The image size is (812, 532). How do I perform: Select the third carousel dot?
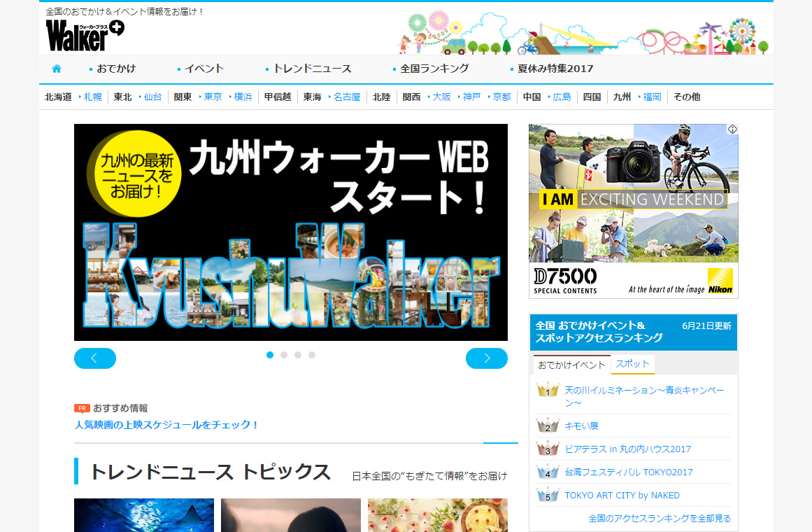298,355
